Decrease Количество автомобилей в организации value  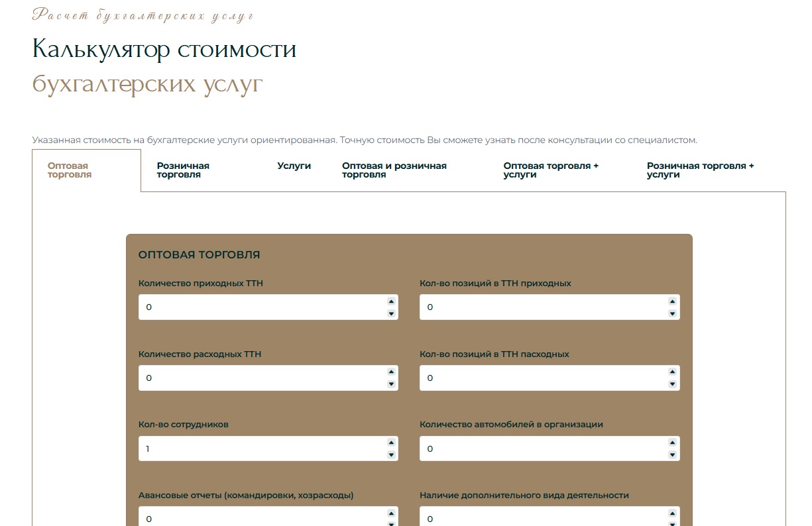tap(672, 455)
